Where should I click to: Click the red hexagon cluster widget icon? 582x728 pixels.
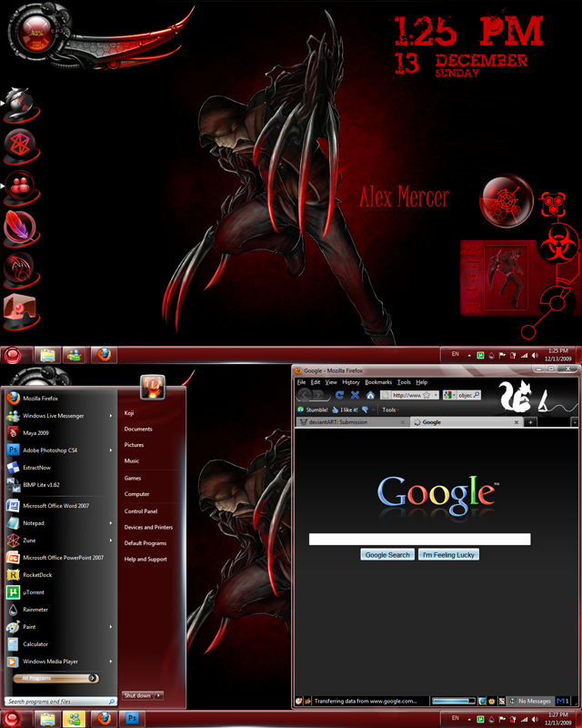[552, 204]
